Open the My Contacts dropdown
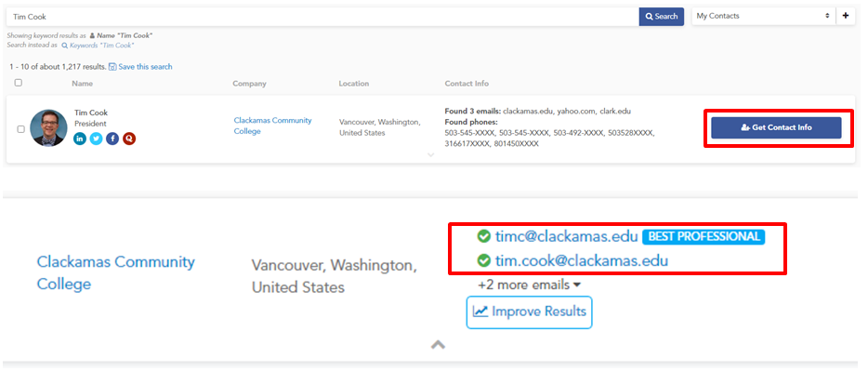868x371 pixels. click(763, 16)
